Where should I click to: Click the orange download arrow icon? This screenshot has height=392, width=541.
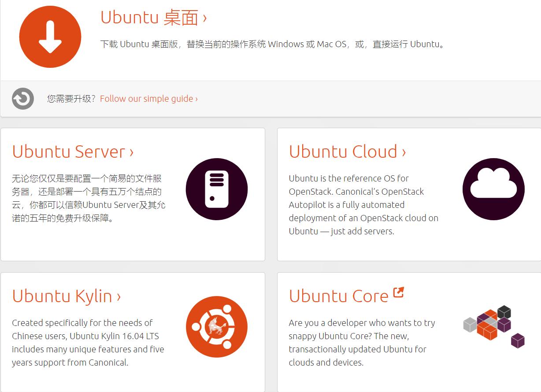coord(50,36)
